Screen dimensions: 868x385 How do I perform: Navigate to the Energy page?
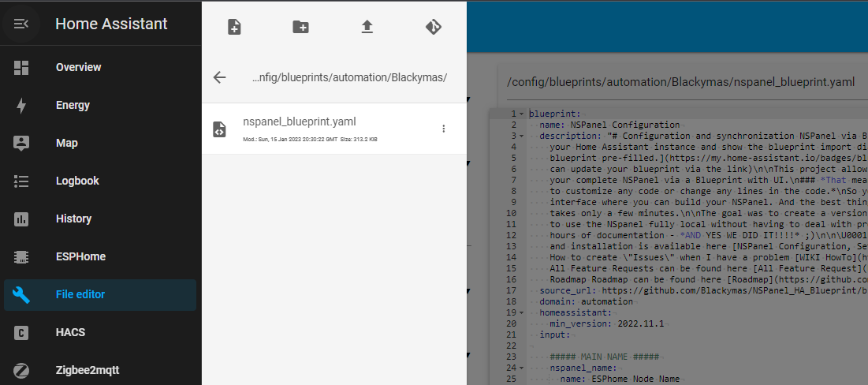pos(73,105)
